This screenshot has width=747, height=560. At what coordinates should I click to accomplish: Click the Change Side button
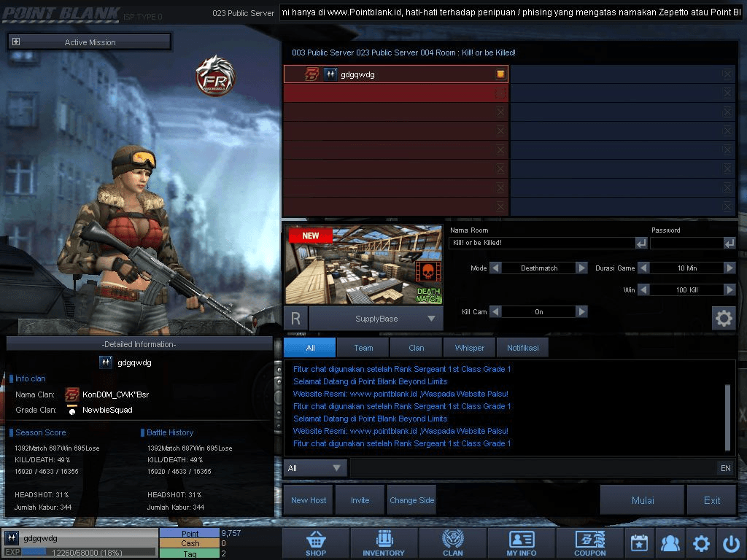[412, 500]
